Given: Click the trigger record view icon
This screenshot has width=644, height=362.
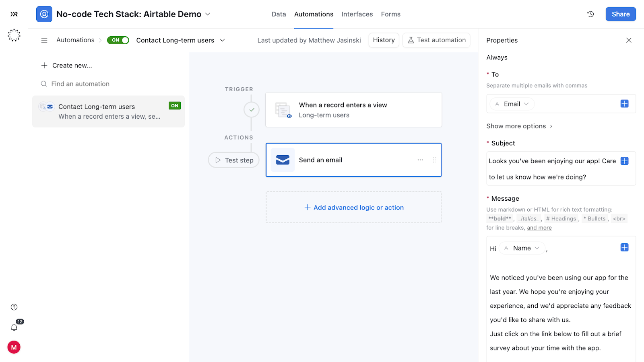Looking at the screenshot, I should coord(283,110).
